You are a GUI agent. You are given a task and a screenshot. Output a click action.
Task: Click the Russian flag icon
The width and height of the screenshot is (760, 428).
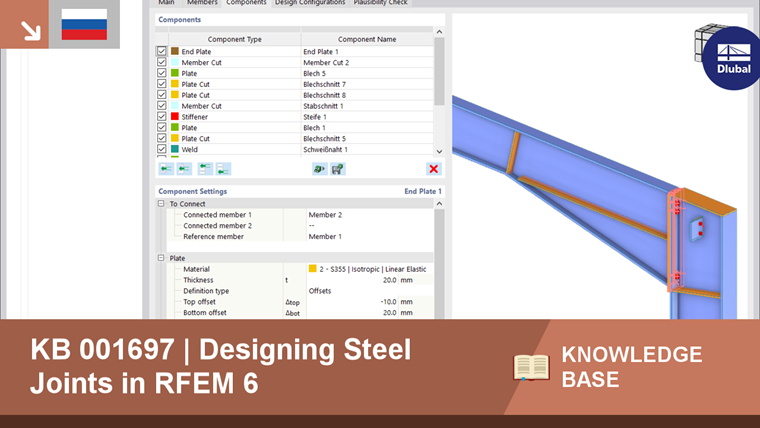84,24
